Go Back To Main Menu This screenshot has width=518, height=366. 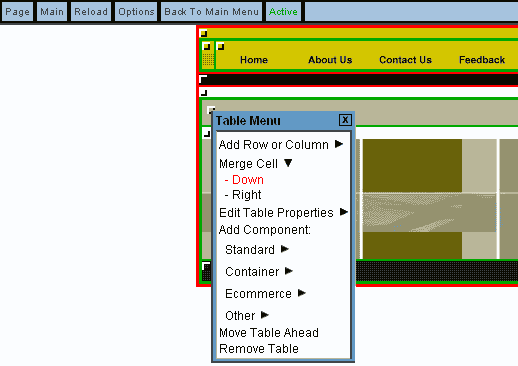pyautogui.click(x=211, y=12)
